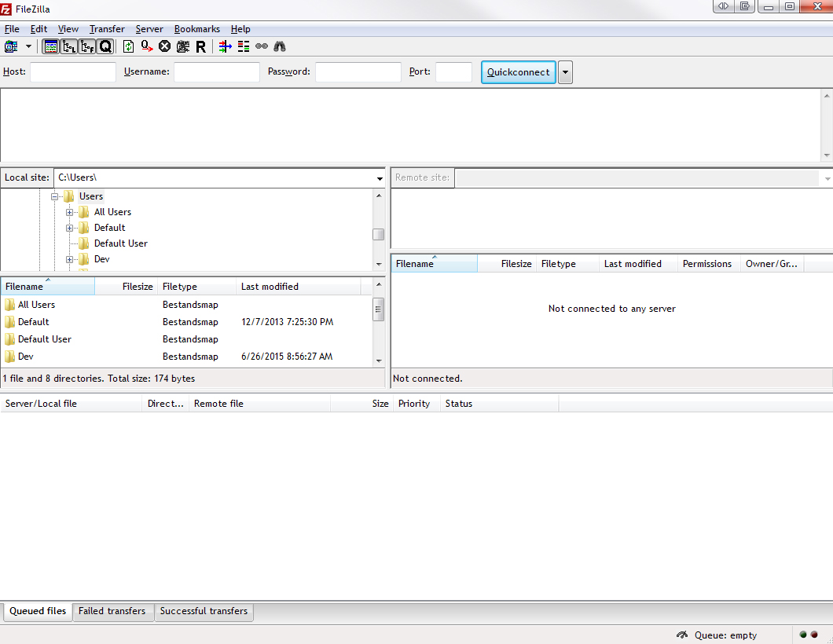This screenshot has width=833, height=644.
Task: Select Default User row in file list
Action: tap(186, 339)
